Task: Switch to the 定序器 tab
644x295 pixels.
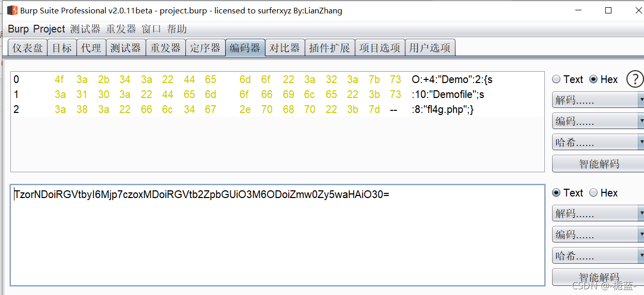Action: [205, 47]
